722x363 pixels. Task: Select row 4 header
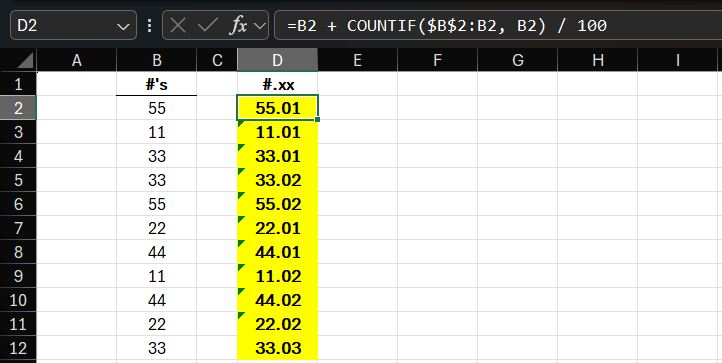click(18, 156)
